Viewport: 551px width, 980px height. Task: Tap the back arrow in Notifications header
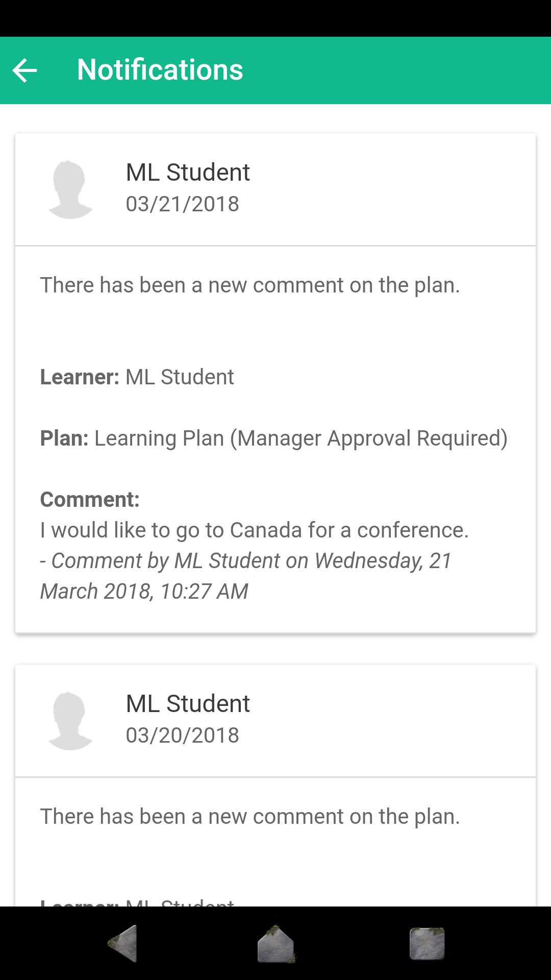[x=24, y=70]
